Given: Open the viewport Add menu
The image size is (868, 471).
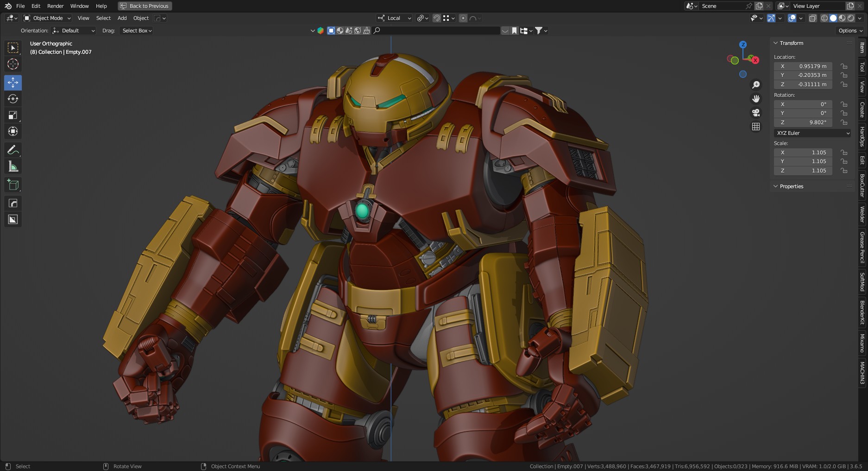Looking at the screenshot, I should click(x=122, y=18).
